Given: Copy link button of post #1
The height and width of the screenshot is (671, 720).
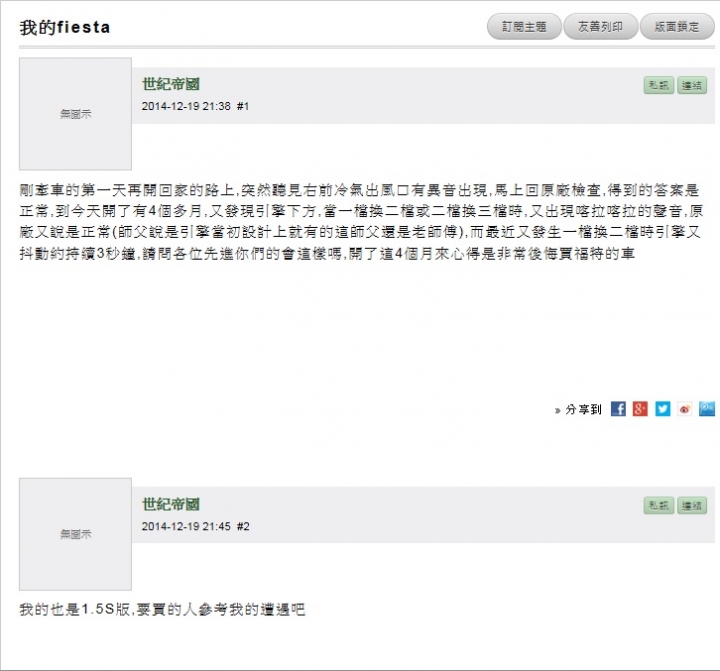Looking at the screenshot, I should tap(692, 85).
